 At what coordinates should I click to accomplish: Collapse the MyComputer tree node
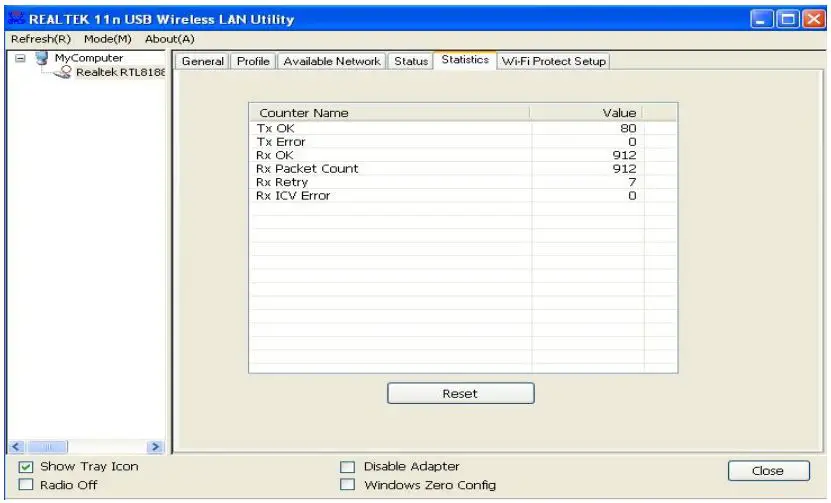tap(20, 58)
